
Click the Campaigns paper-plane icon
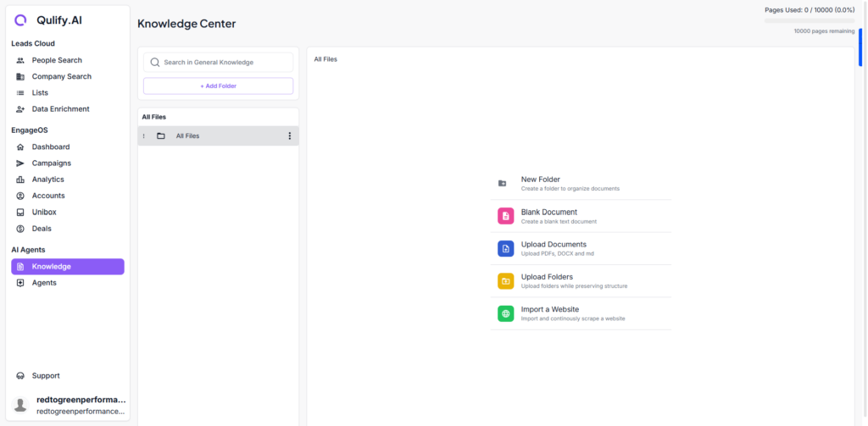point(20,163)
